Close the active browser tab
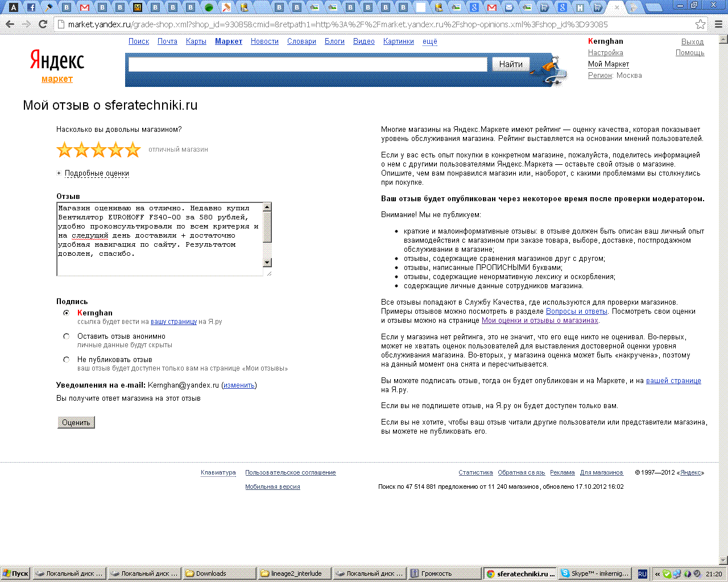The width and height of the screenshot is (728, 582). (617, 7)
